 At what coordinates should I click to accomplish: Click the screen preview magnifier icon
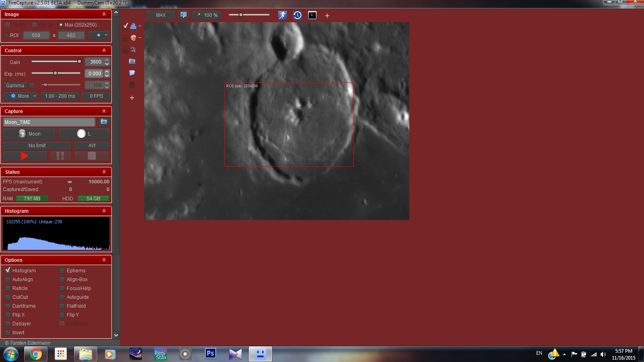point(184,15)
